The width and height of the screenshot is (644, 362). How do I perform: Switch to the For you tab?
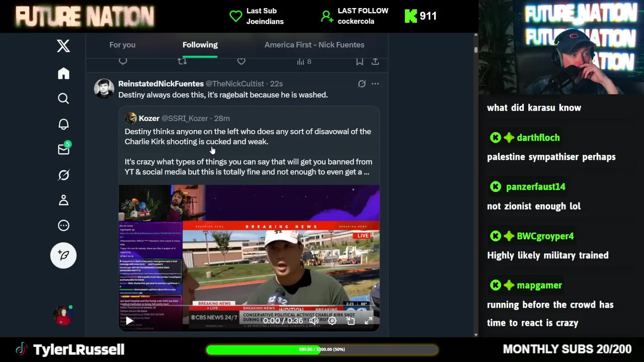pos(122,45)
